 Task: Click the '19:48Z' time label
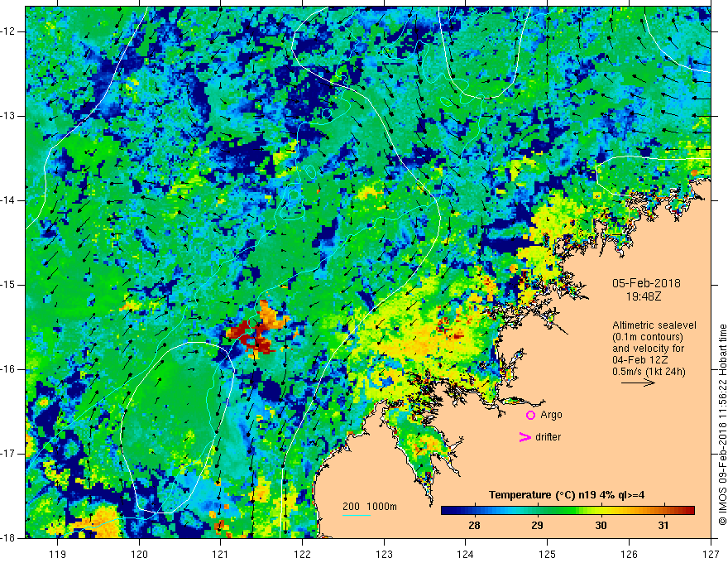click(x=644, y=296)
